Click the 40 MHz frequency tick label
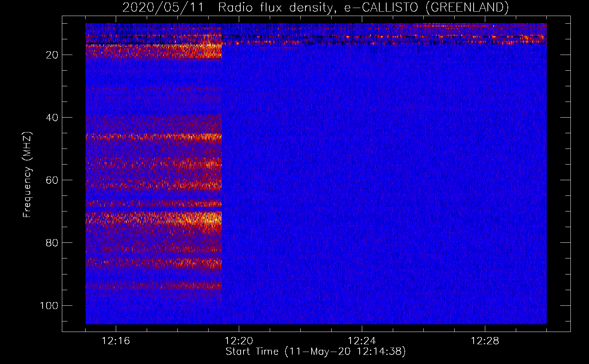 [52, 118]
